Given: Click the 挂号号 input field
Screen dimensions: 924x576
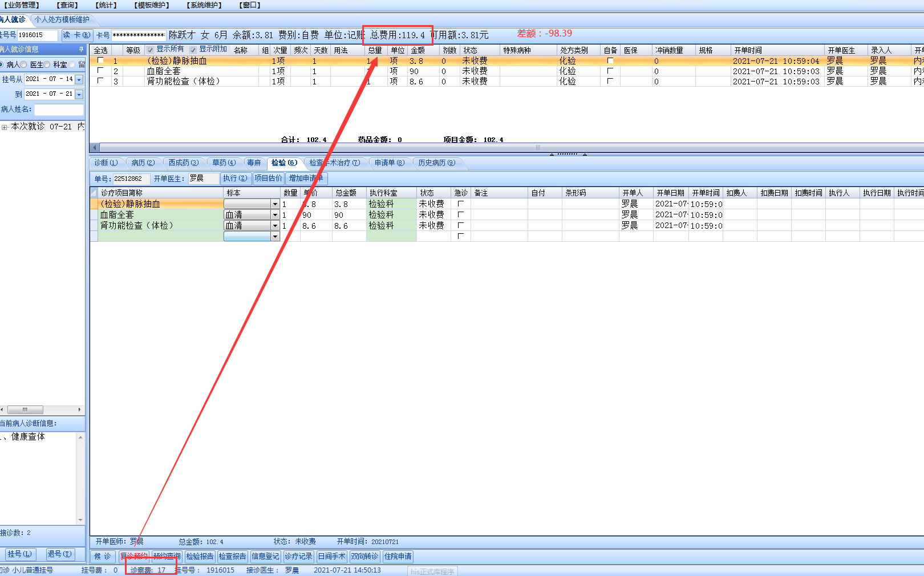Looking at the screenshot, I should click(x=38, y=35).
